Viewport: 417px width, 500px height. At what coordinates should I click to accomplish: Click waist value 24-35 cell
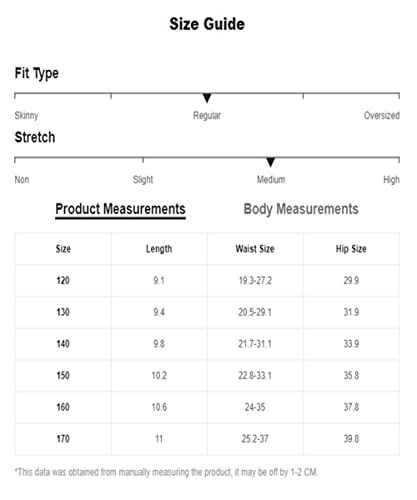pyautogui.click(x=255, y=407)
